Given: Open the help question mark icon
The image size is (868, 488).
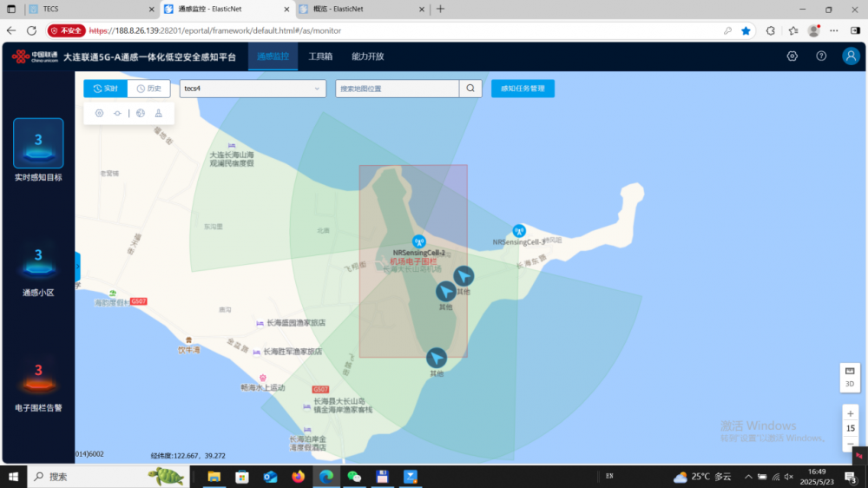Looking at the screenshot, I should click(821, 56).
